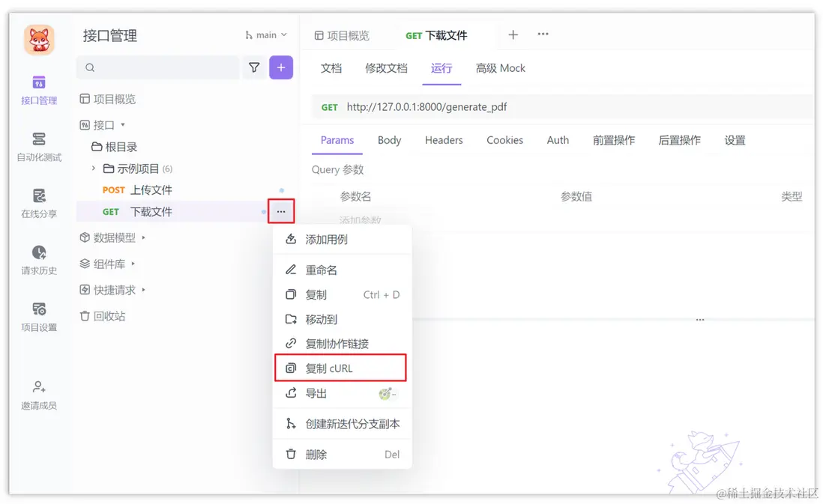Click the fox project logo avatar
This screenshot has height=504, width=823.
(x=38, y=40)
